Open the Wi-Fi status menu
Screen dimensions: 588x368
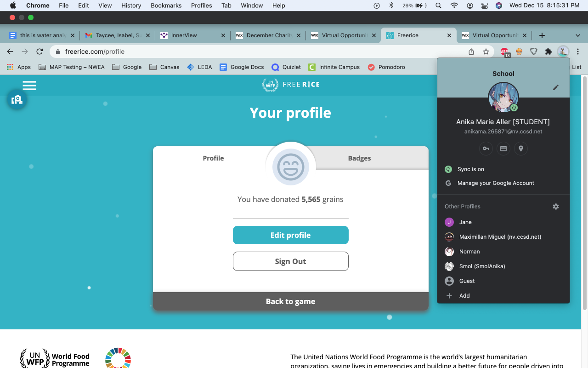[x=454, y=6]
